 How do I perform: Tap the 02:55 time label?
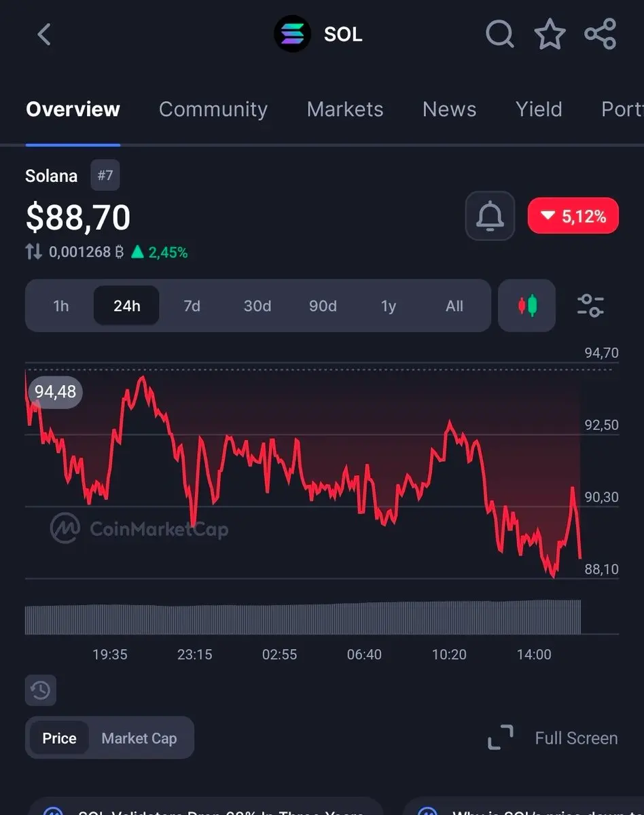(280, 654)
